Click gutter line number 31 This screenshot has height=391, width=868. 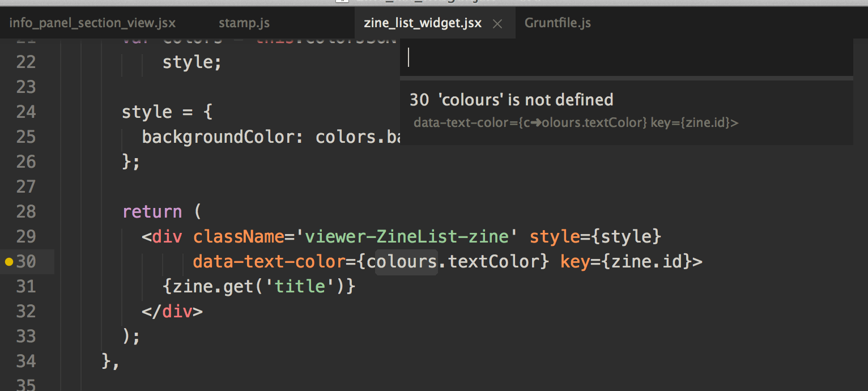[26, 286]
